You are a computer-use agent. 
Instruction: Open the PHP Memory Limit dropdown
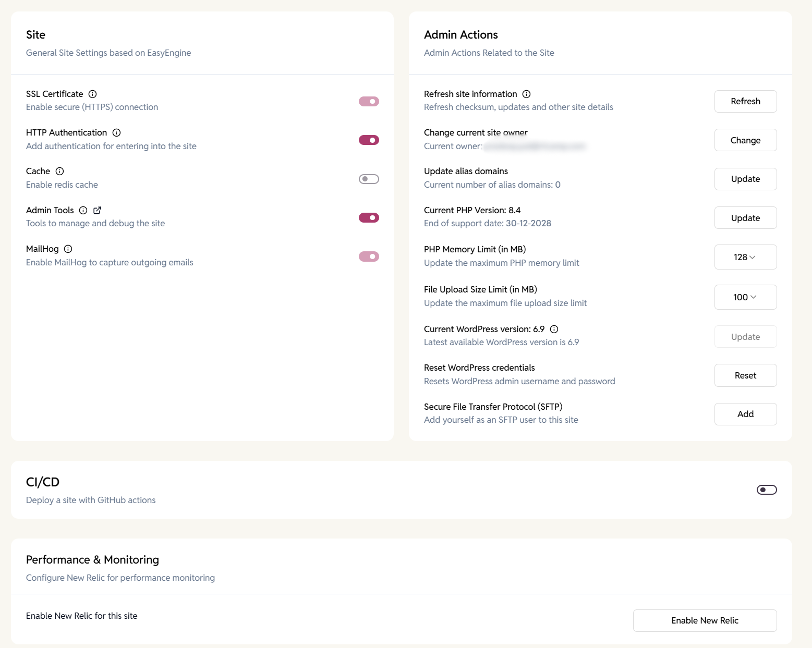coord(745,257)
